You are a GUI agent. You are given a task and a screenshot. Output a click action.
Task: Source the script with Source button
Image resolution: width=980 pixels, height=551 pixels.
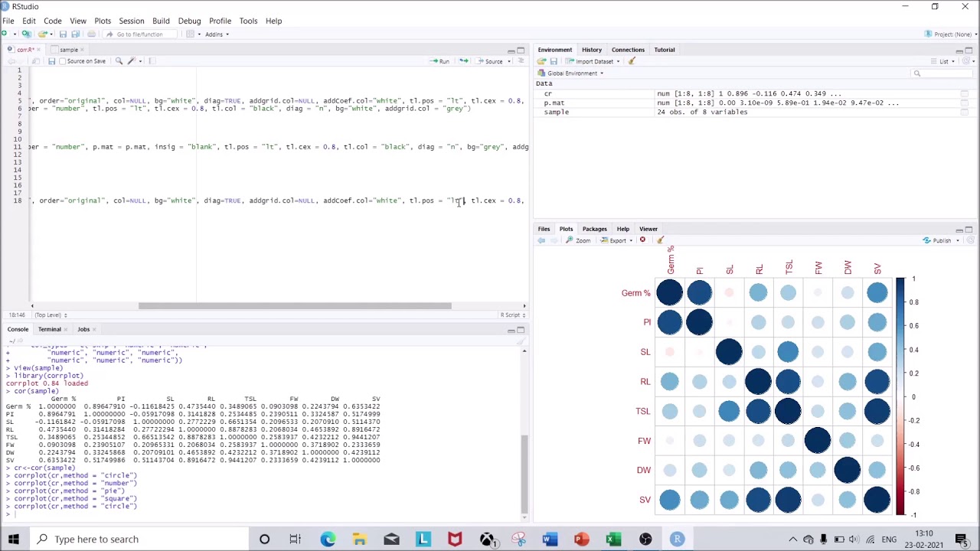[489, 61]
